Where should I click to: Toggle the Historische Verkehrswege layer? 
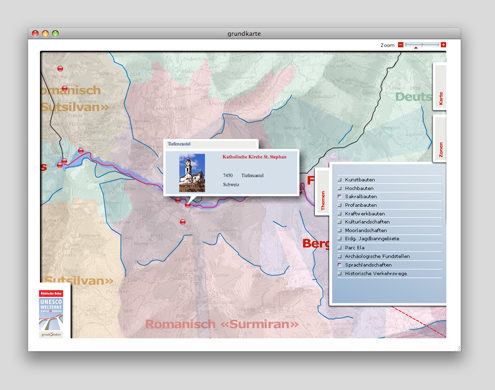340,273
